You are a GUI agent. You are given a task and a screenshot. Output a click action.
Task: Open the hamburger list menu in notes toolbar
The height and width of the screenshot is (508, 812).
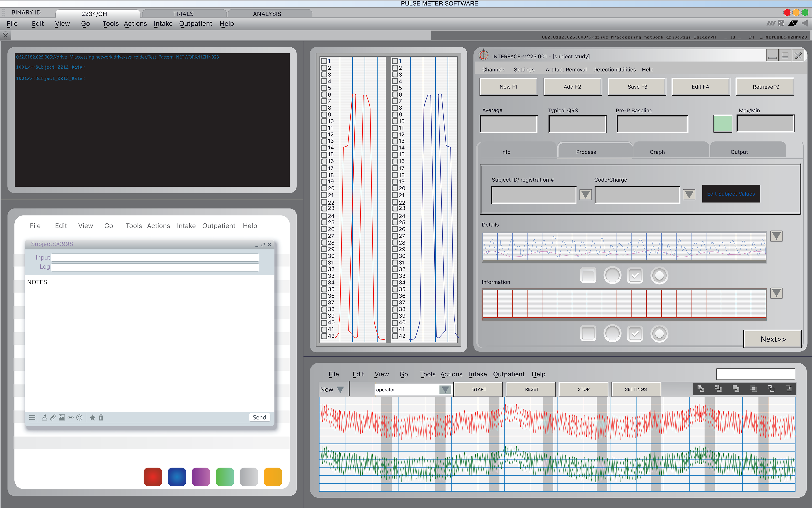click(32, 417)
